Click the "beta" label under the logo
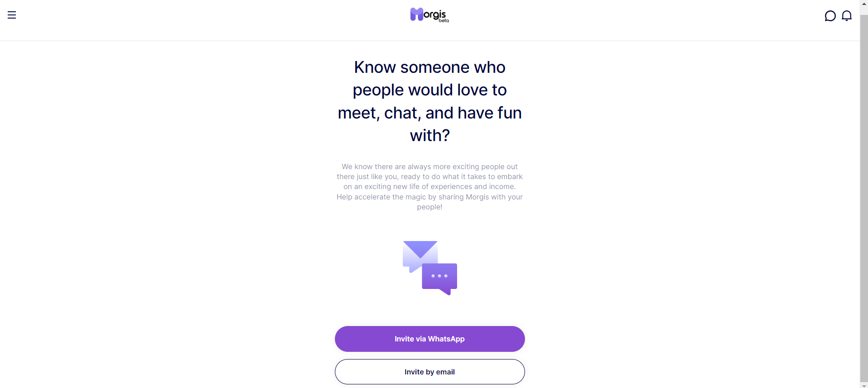 pyautogui.click(x=444, y=20)
